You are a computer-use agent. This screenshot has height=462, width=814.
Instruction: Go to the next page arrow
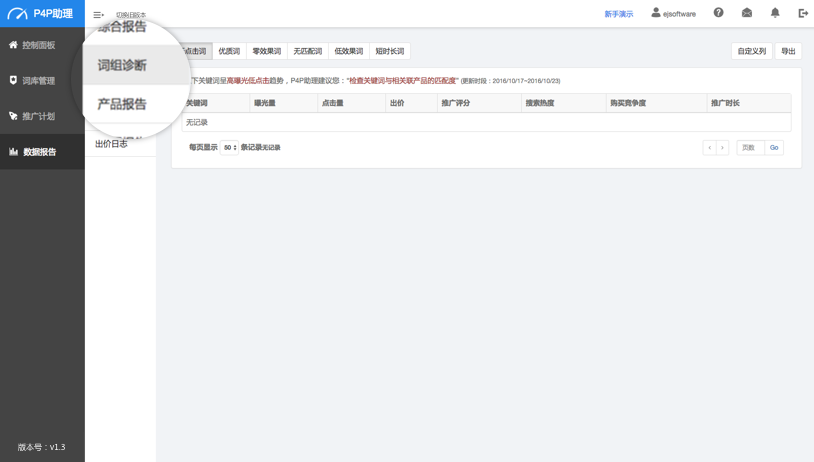coord(722,148)
